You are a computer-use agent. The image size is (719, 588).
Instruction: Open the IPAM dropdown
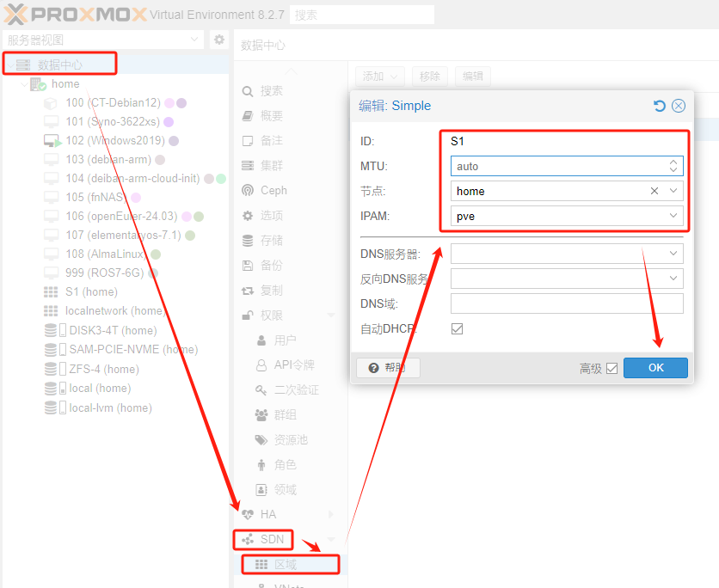[673, 216]
